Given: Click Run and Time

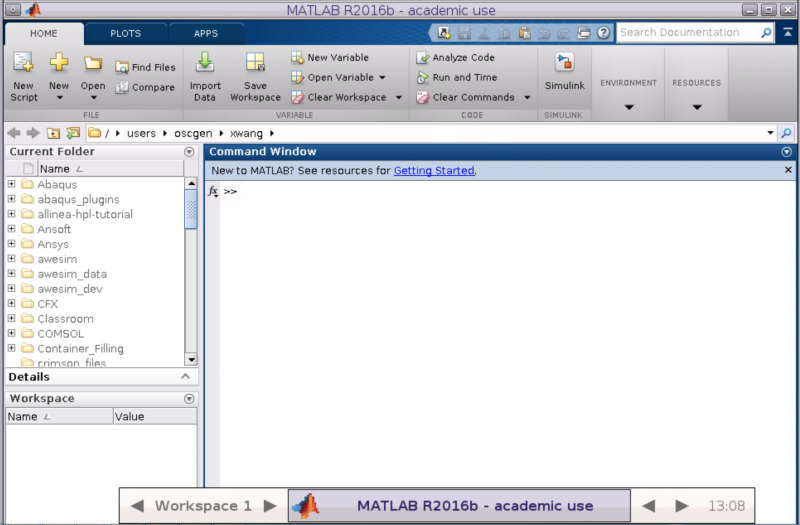Looking at the screenshot, I should click(x=457, y=78).
